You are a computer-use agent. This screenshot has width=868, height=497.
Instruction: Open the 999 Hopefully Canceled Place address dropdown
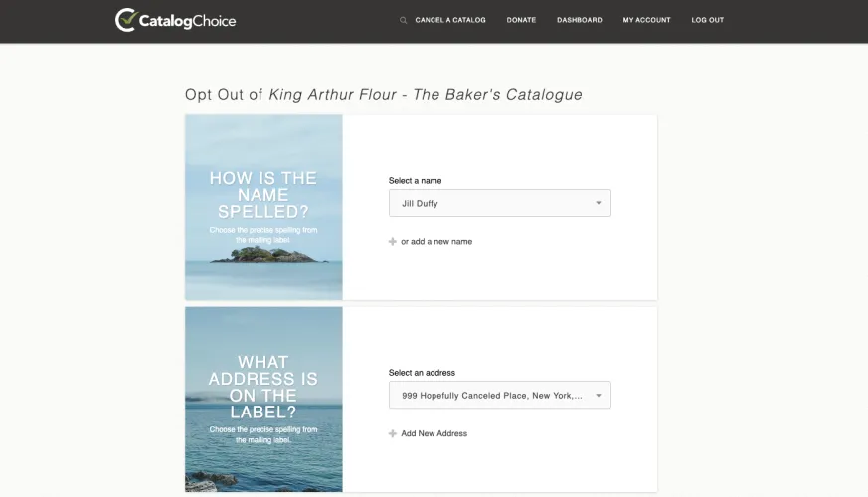point(487,395)
